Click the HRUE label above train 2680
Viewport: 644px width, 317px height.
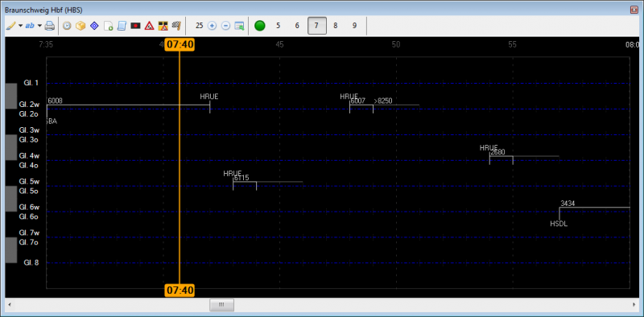pos(489,148)
